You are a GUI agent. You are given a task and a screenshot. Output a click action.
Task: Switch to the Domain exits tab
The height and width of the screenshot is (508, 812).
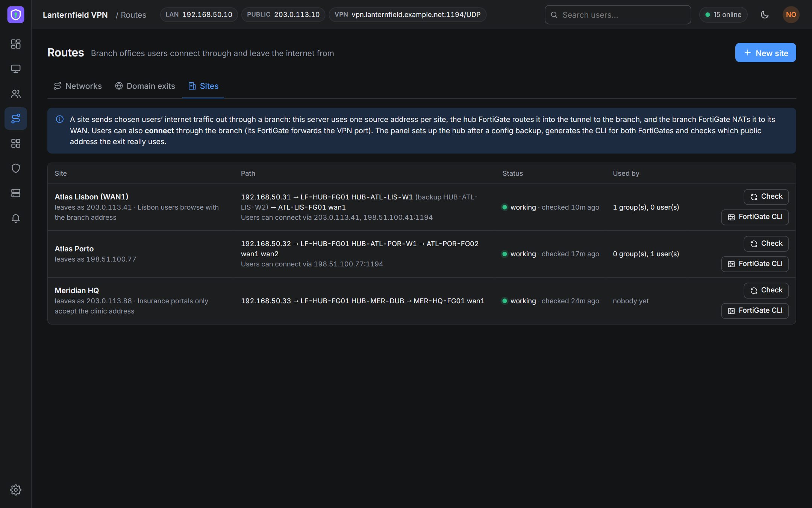[145, 86]
